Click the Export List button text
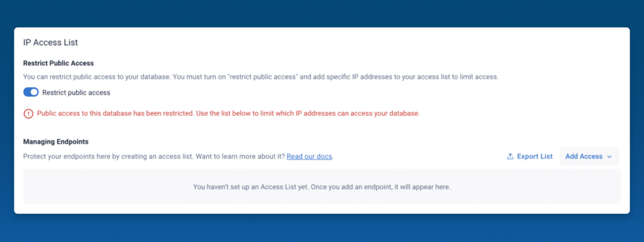Viewport: 644px width, 242px height. point(535,156)
